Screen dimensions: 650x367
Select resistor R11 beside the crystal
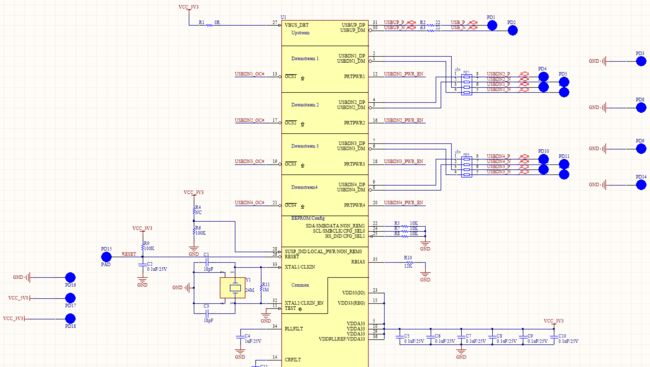point(261,288)
